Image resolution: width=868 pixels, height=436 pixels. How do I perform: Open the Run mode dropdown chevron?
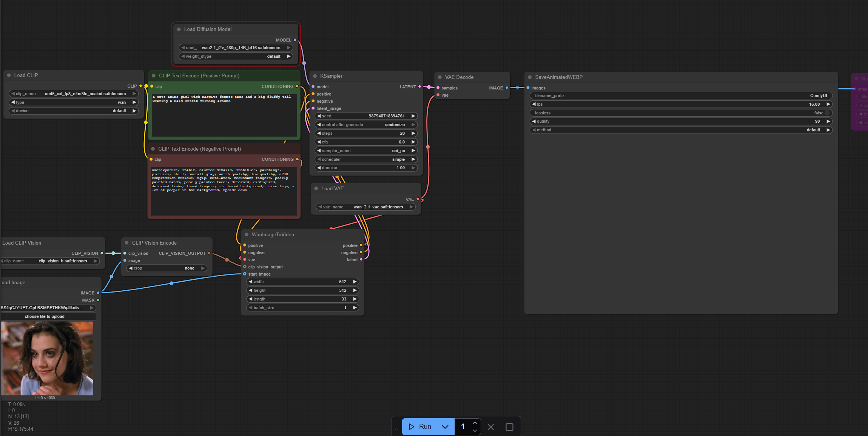(445, 427)
